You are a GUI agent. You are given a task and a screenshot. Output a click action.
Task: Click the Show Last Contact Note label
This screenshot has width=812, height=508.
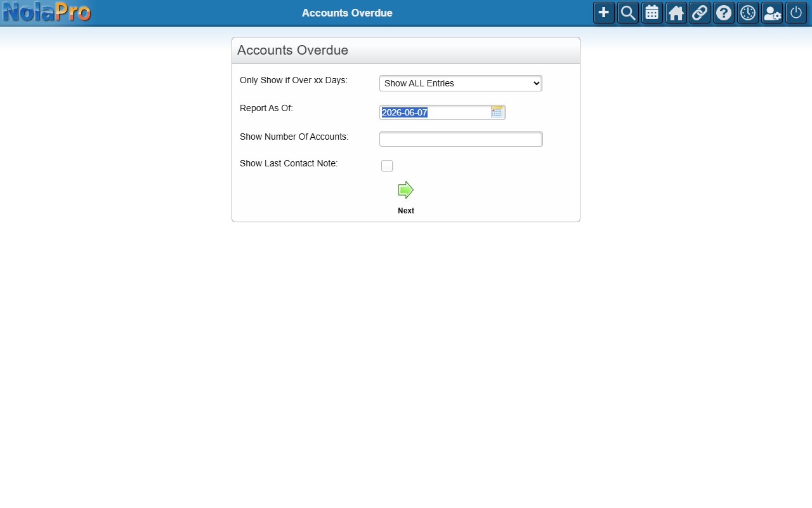289,163
